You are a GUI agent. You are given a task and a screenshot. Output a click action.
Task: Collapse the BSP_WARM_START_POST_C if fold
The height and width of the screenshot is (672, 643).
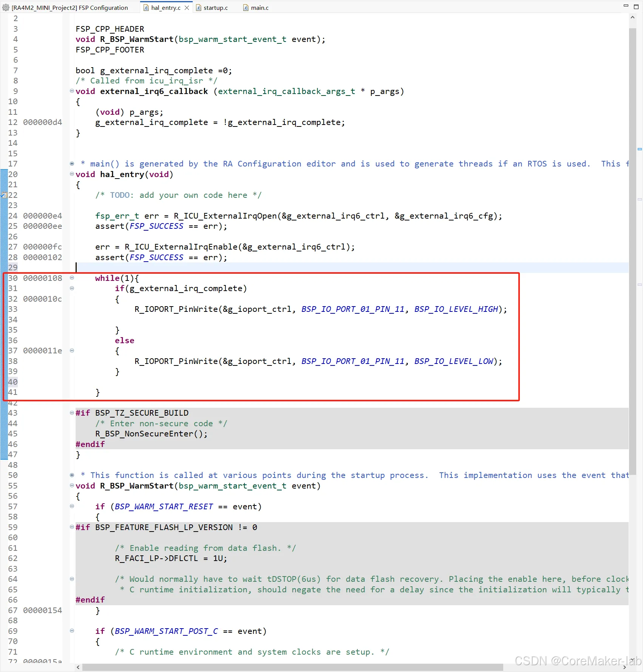(72, 631)
